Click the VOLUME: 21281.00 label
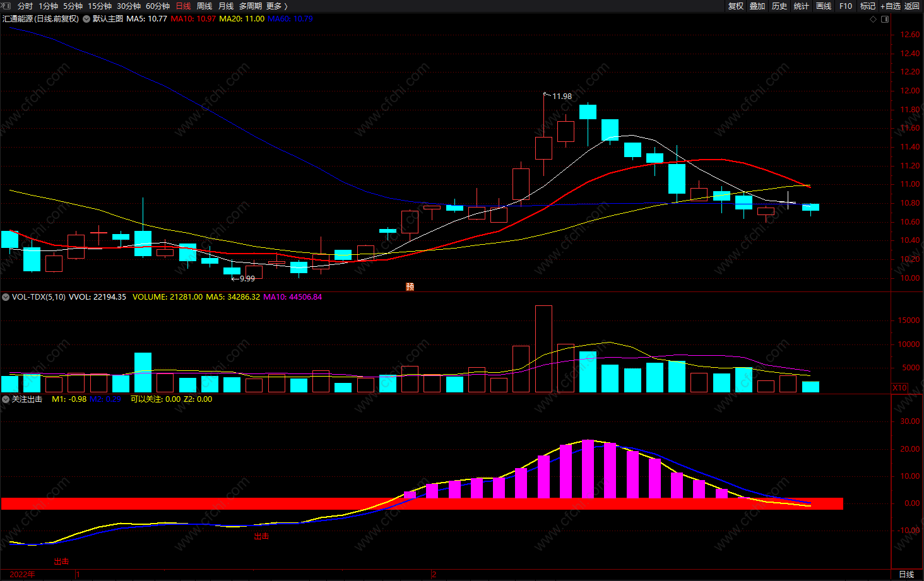Screen dimensions: 924x581 168,296
